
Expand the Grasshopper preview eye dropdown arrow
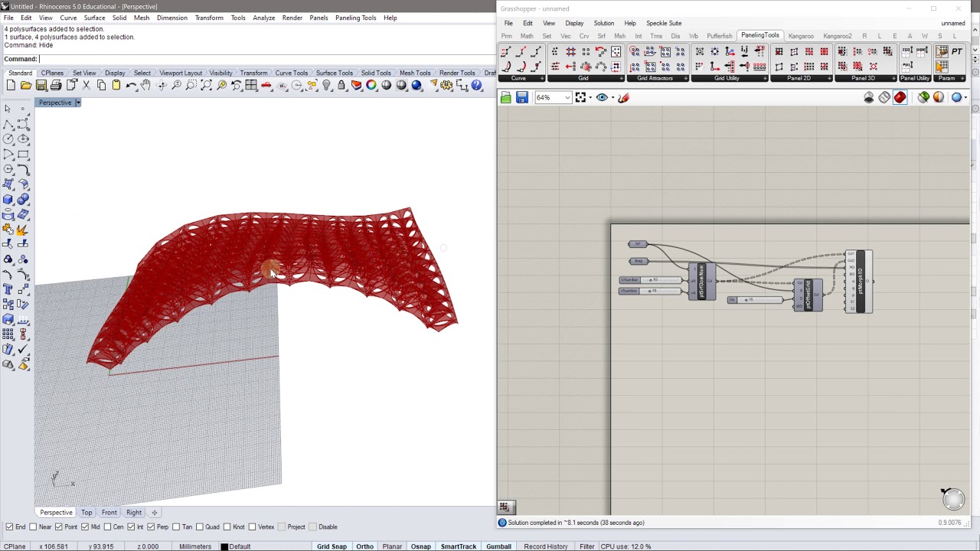click(611, 97)
